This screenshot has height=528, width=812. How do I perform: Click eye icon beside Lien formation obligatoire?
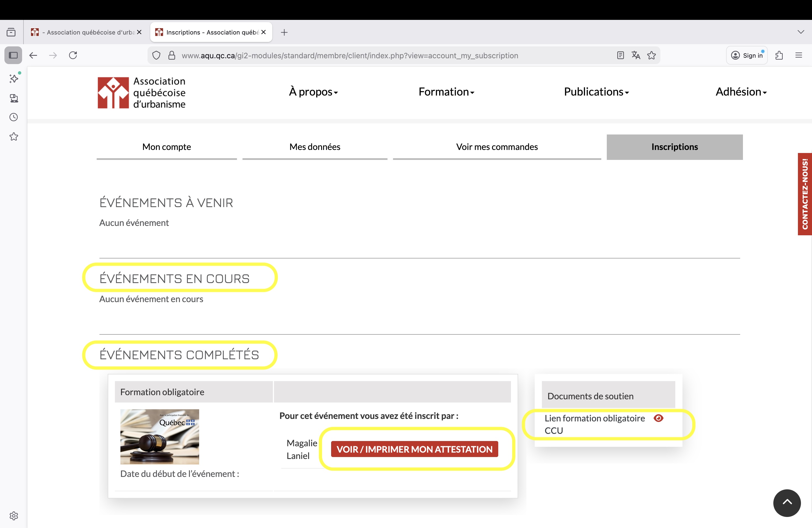[658, 418]
